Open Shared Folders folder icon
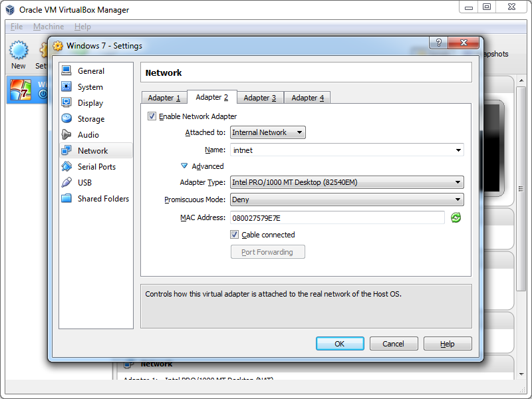Image resolution: width=532 pixels, height=399 pixels. [66, 199]
